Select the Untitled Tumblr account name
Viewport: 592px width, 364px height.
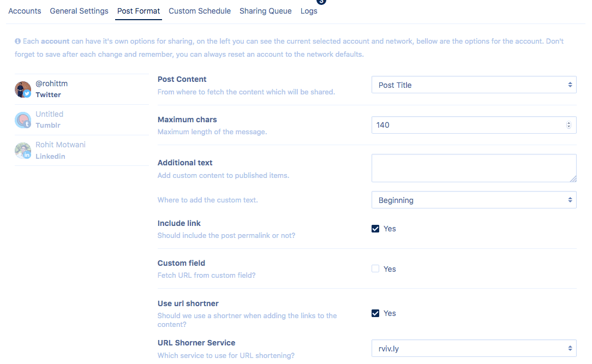[x=50, y=114]
